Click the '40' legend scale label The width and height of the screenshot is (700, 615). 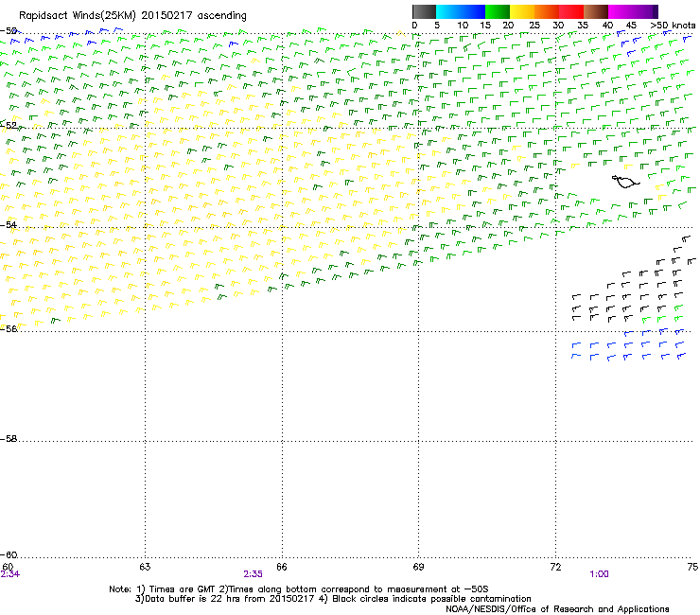(x=607, y=26)
